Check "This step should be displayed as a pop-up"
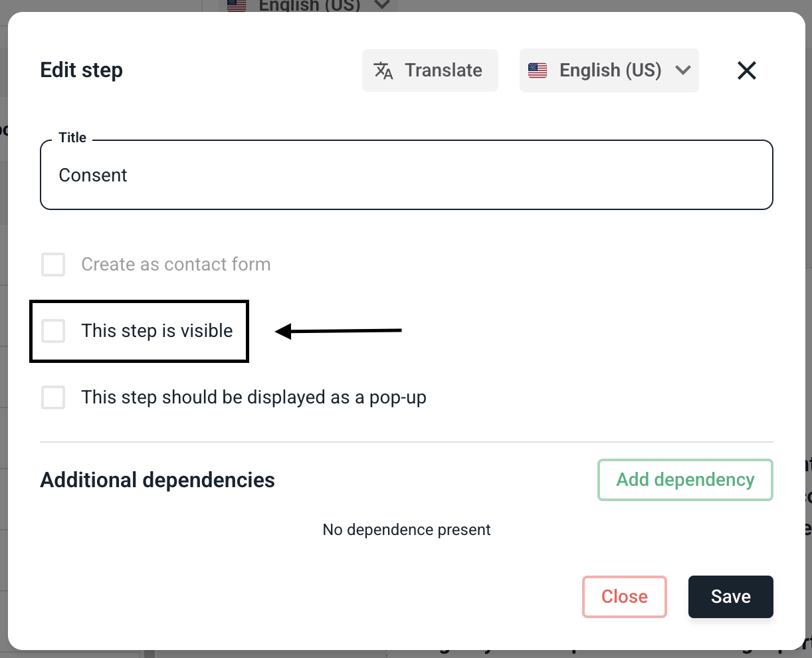The height and width of the screenshot is (658, 812). [53, 397]
